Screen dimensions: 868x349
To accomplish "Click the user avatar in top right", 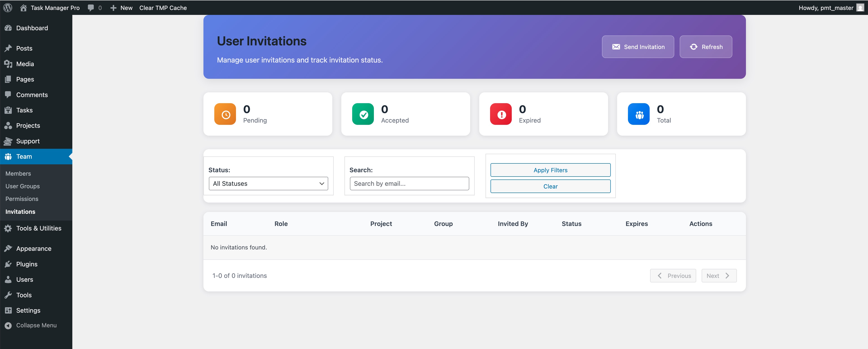I will (x=860, y=7).
